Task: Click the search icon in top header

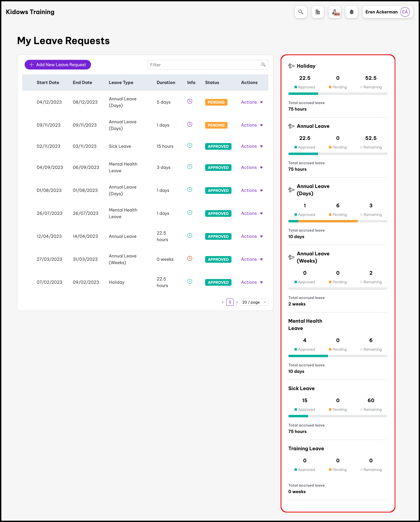Action: tap(301, 12)
